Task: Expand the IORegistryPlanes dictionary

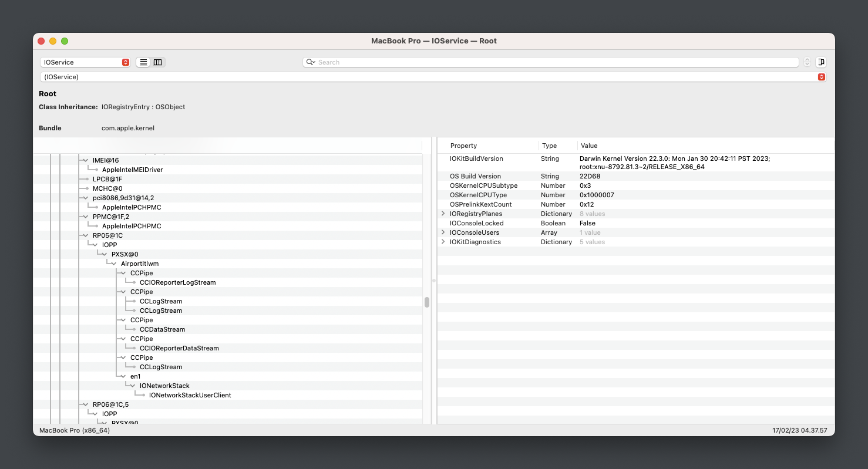Action: 443,214
